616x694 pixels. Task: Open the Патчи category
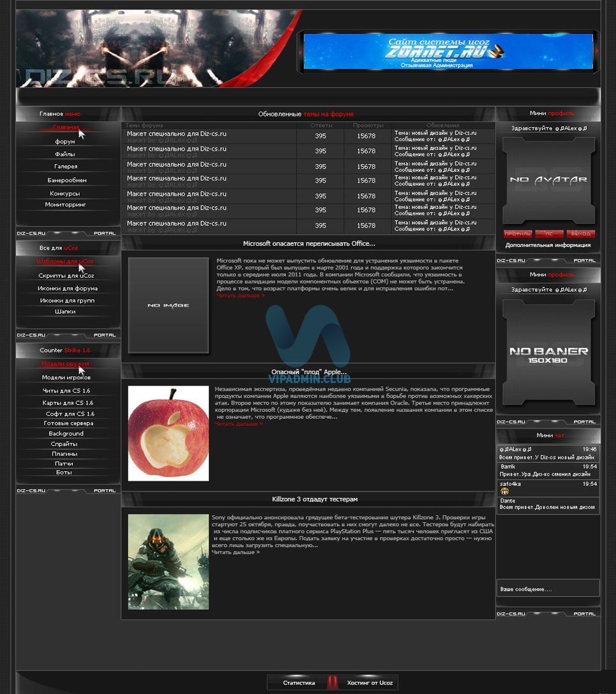tap(64, 464)
